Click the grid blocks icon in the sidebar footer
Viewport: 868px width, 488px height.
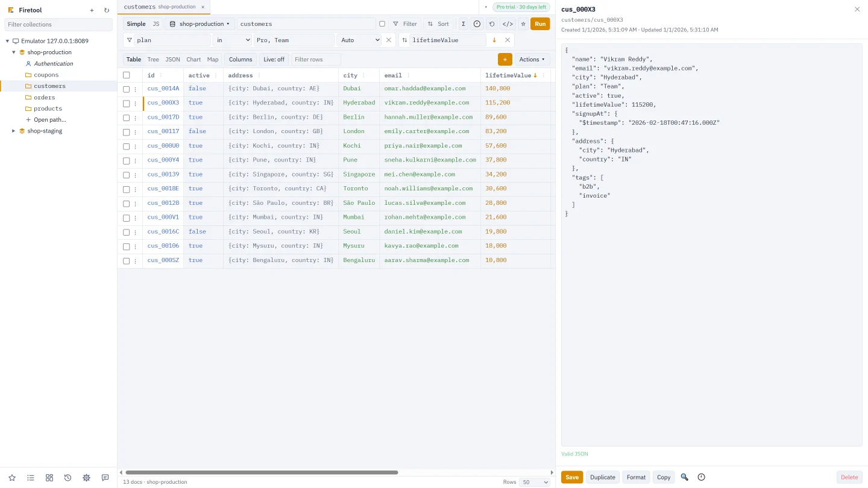point(49,478)
